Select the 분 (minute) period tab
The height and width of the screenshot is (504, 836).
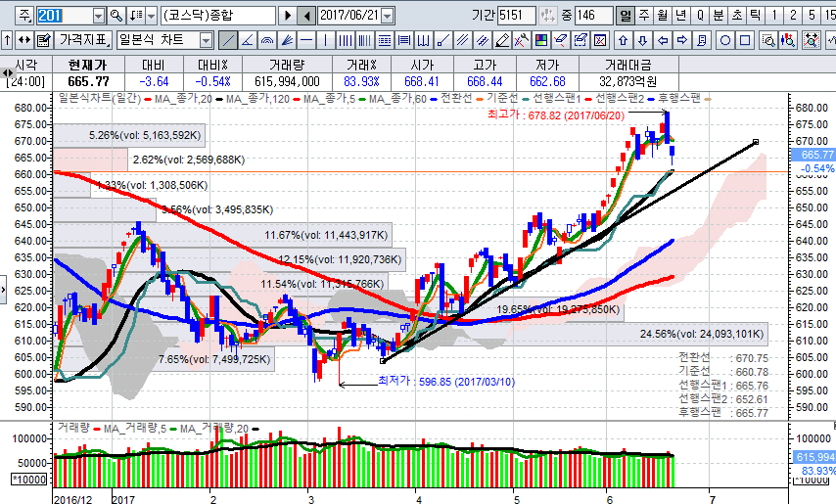click(x=719, y=16)
